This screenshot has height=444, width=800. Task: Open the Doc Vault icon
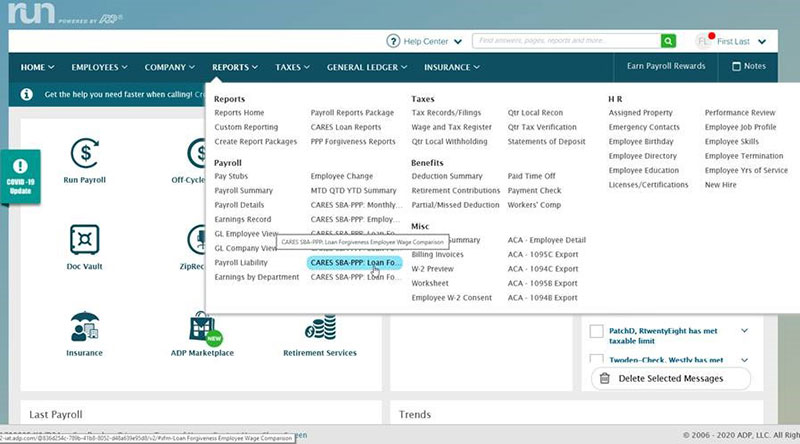[84, 239]
